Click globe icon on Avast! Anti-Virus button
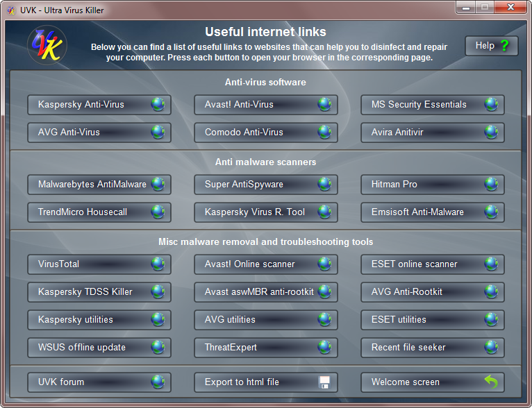 click(324, 104)
